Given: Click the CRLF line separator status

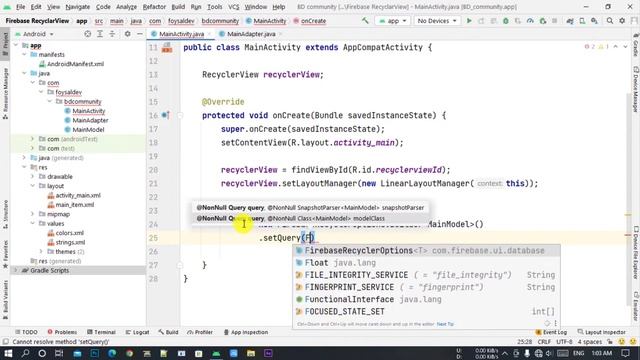Looking at the screenshot, I should [x=544, y=342].
